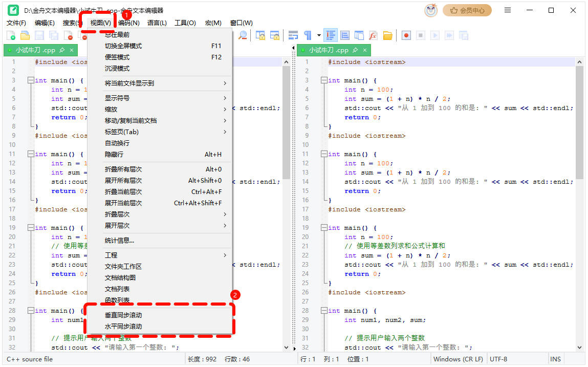Click left pane scrollbar down arrow
This screenshot has height=367, width=588.
(x=287, y=348)
